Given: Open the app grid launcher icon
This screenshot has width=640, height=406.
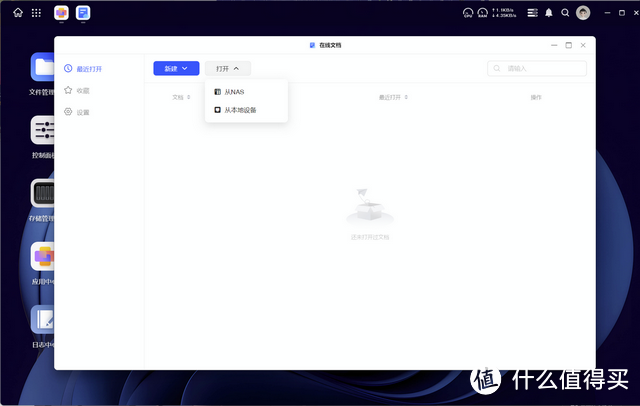Looking at the screenshot, I should pos(36,13).
